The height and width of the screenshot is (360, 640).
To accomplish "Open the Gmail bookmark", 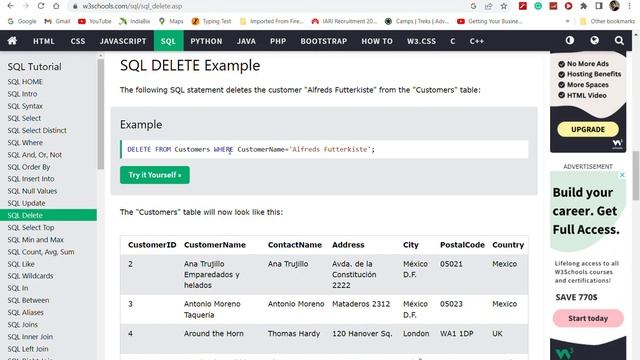I will coord(57,21).
